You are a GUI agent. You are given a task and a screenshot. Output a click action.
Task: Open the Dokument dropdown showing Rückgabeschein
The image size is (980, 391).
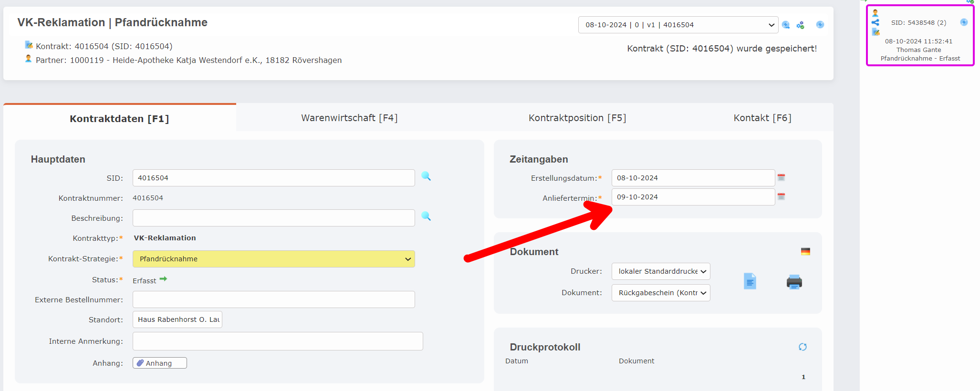coord(660,293)
